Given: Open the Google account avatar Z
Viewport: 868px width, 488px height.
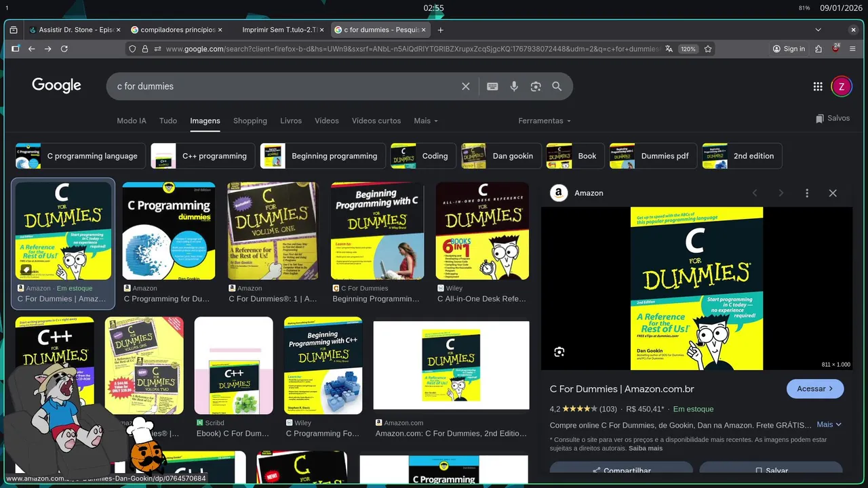Looking at the screenshot, I should 842,86.
